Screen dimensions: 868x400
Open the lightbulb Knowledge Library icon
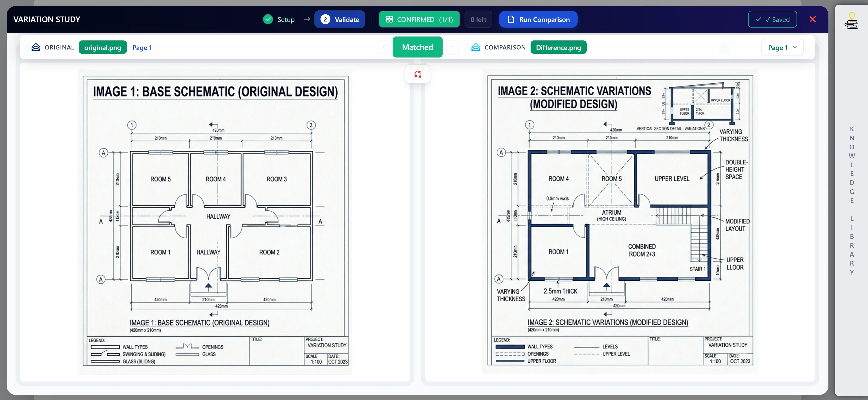(x=851, y=21)
